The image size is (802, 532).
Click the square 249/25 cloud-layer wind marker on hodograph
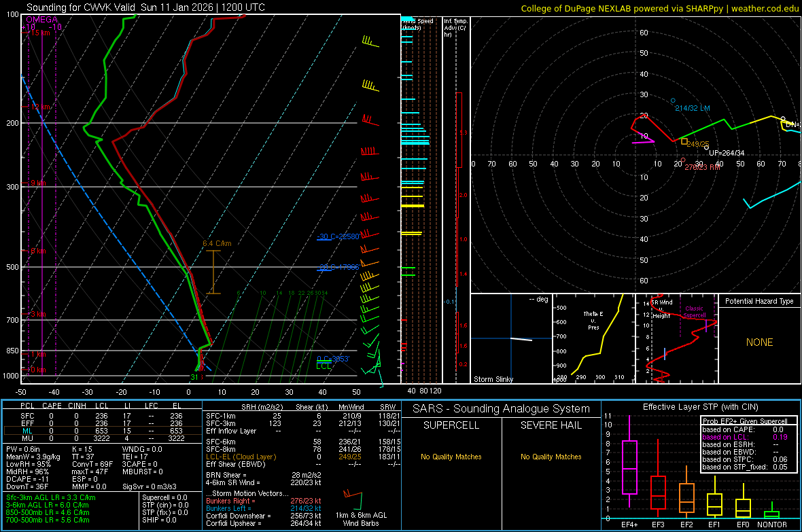684,142
